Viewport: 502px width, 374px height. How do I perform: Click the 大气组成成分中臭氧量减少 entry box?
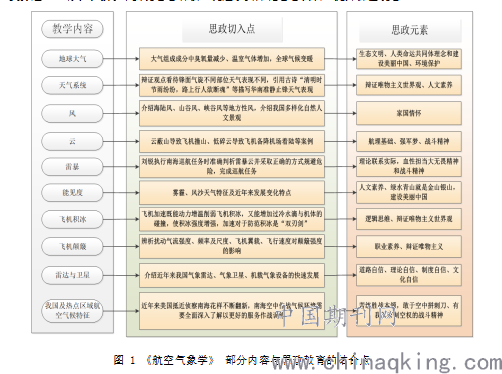coord(232,59)
